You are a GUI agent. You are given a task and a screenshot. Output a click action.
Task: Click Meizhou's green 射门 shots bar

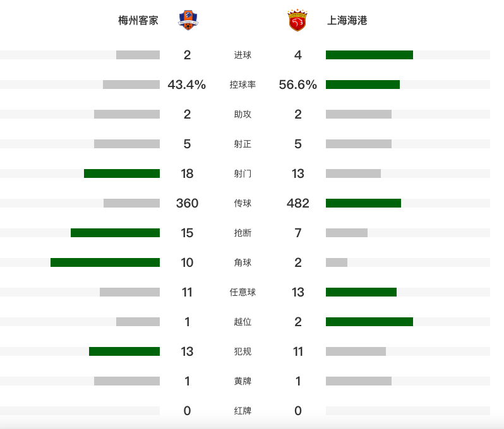pos(122,173)
